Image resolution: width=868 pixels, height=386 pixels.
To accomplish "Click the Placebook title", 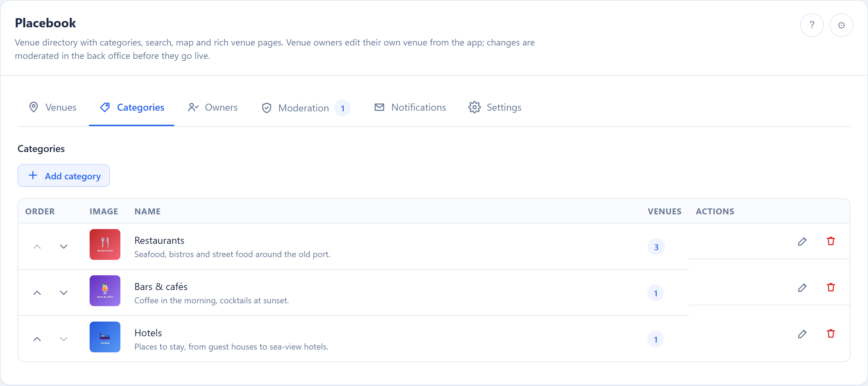I will click(x=45, y=23).
